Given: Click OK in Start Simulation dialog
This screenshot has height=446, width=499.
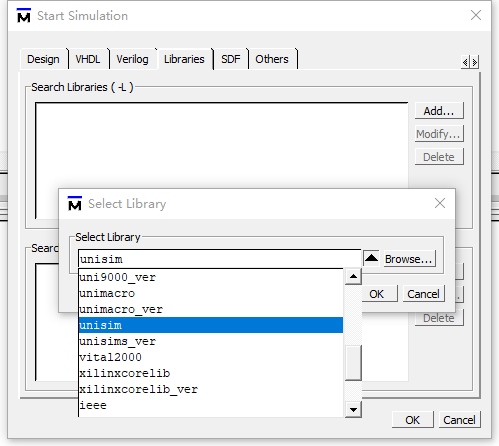Looking at the screenshot, I should point(413,420).
